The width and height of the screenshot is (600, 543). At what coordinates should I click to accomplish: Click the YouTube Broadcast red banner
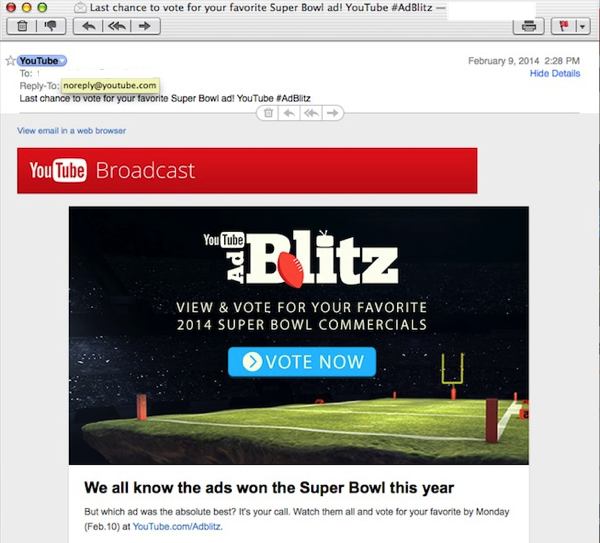(247, 171)
